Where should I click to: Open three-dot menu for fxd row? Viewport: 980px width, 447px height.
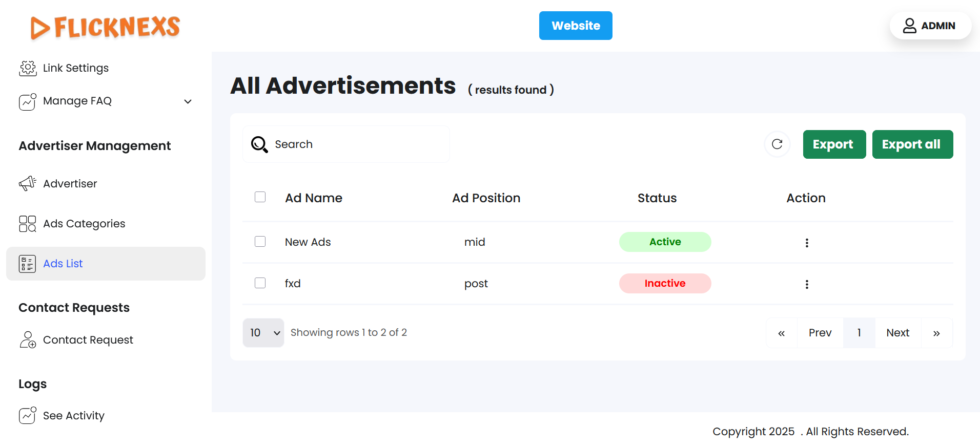[807, 284]
